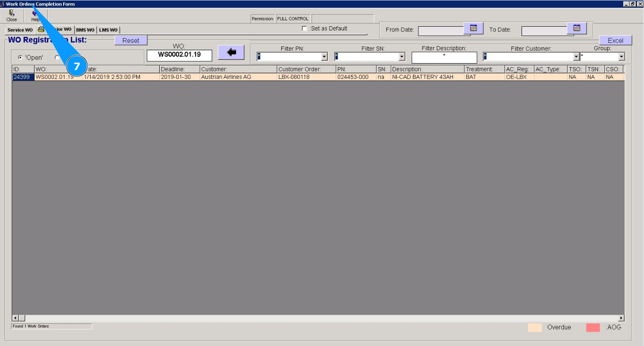The height and width of the screenshot is (346, 644).
Task: Click the AC_Reg column header
Action: click(520, 70)
